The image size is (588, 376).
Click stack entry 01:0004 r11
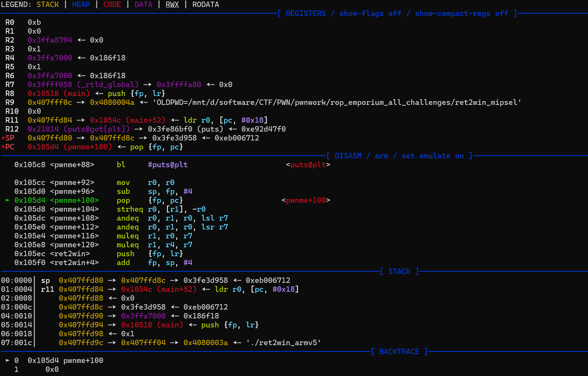pos(150,289)
